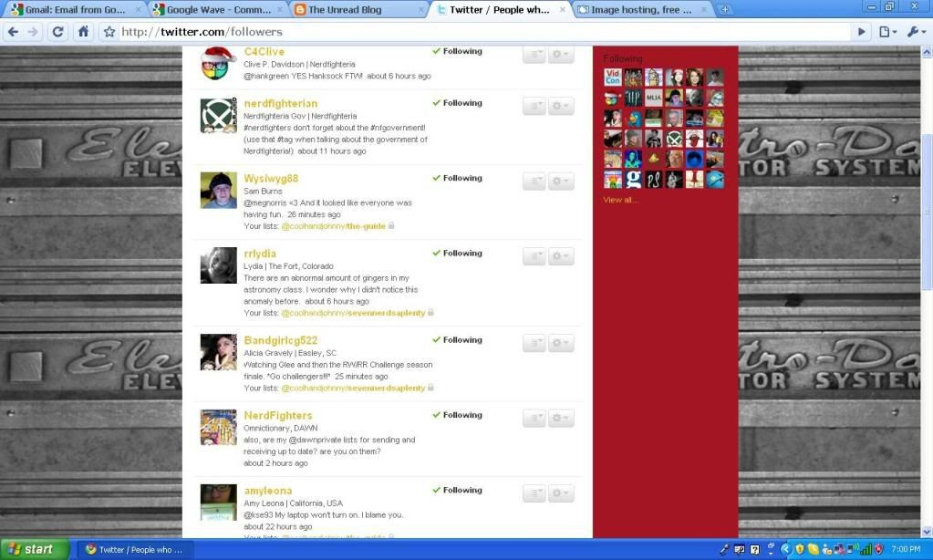Screen dimensions: 933x560
Task: Click View all in the Following sidebar
Action: click(620, 200)
